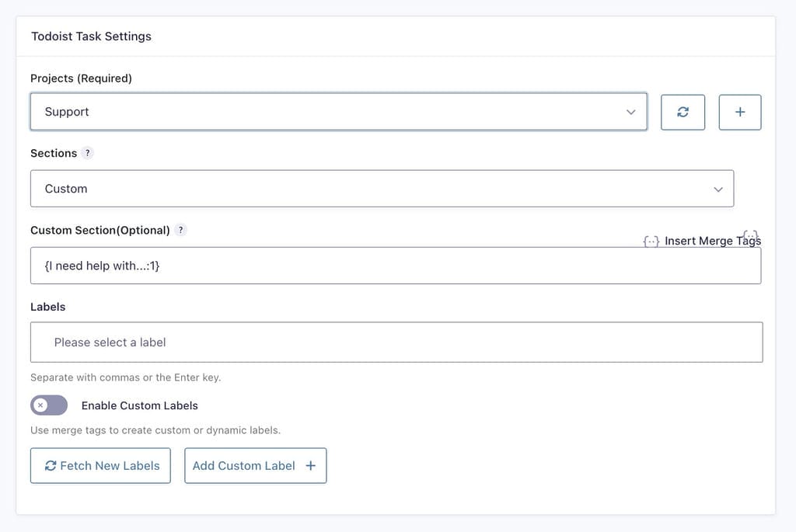
Task: Click the small merge-tag icon above the Custom Section field's right end
Action: [750, 234]
